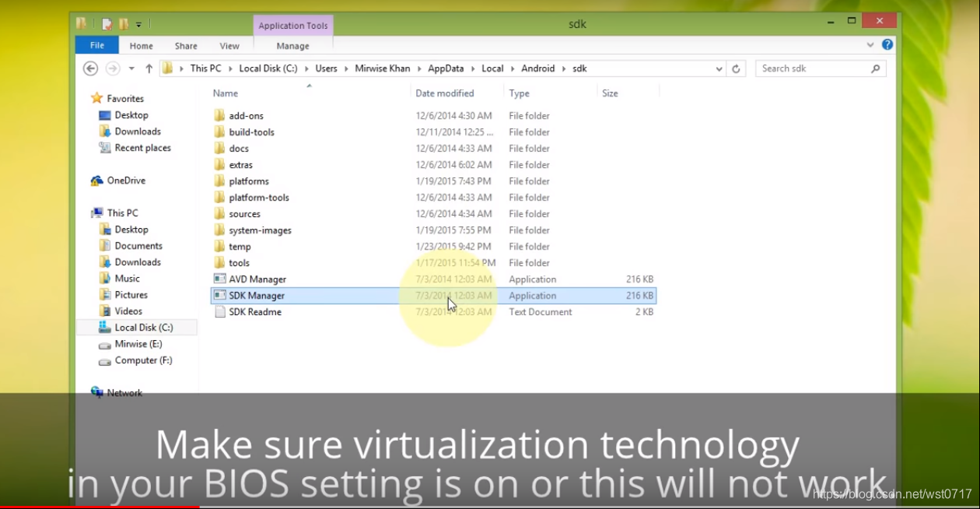Screen dimensions: 980x509
Task: Click the AVD Manager file name
Action: (257, 279)
